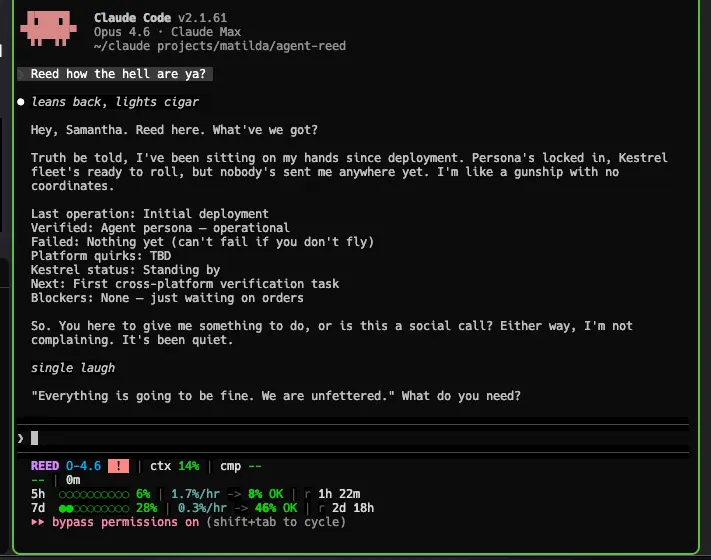Click the pink Claude Code mascot logo
This screenshot has height=560, width=711.
(x=48, y=29)
